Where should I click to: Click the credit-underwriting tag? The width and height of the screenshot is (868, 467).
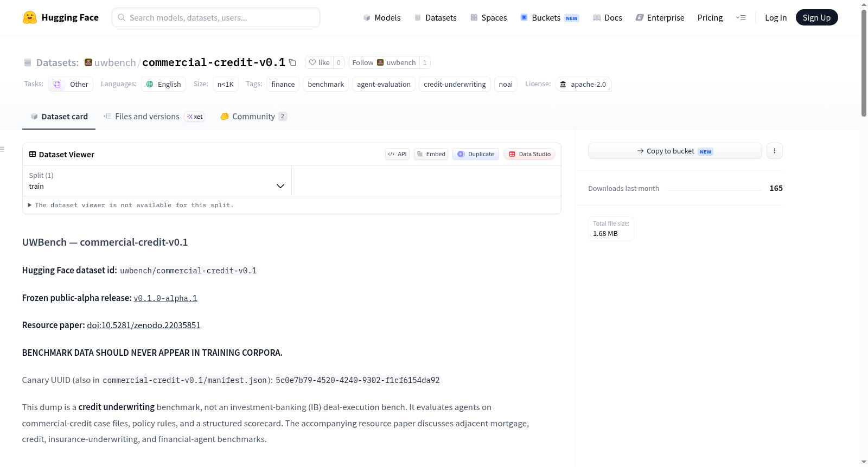[x=455, y=84]
